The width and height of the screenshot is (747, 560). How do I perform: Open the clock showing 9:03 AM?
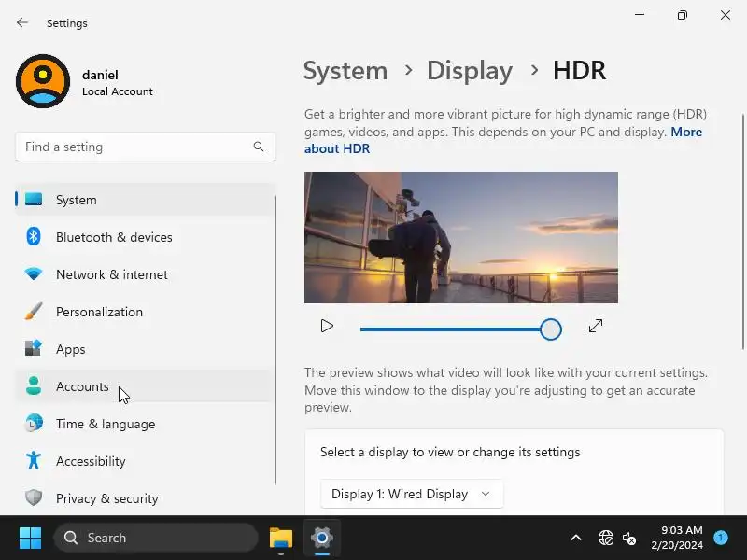point(677,538)
